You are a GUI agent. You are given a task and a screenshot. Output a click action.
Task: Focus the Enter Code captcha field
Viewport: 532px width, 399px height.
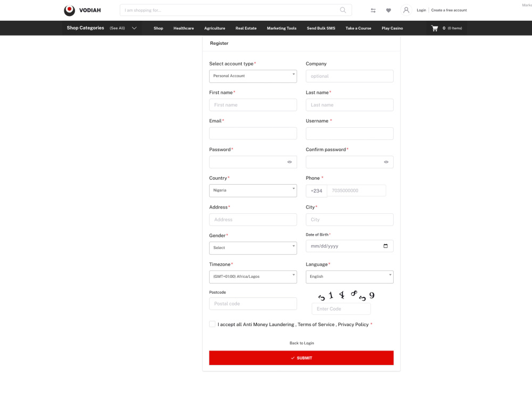(341, 309)
